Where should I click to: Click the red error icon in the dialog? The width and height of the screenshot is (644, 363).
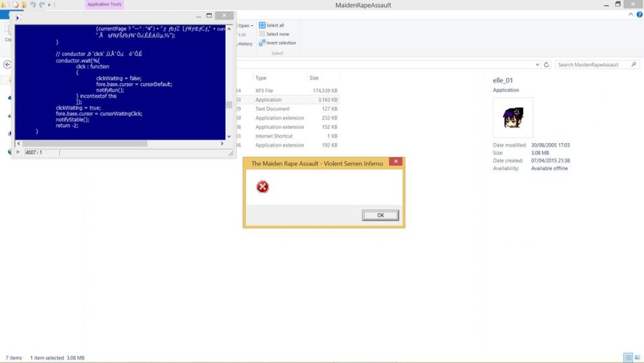point(262,187)
